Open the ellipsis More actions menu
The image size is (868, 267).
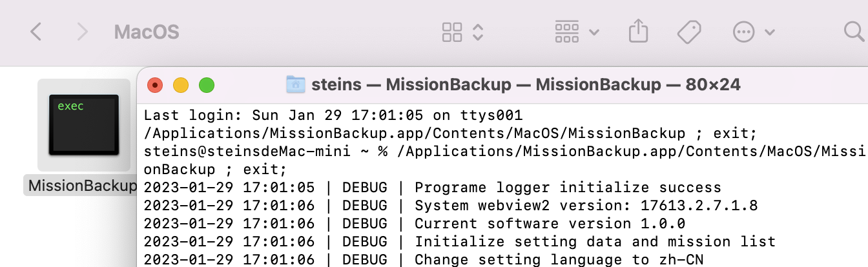[744, 32]
